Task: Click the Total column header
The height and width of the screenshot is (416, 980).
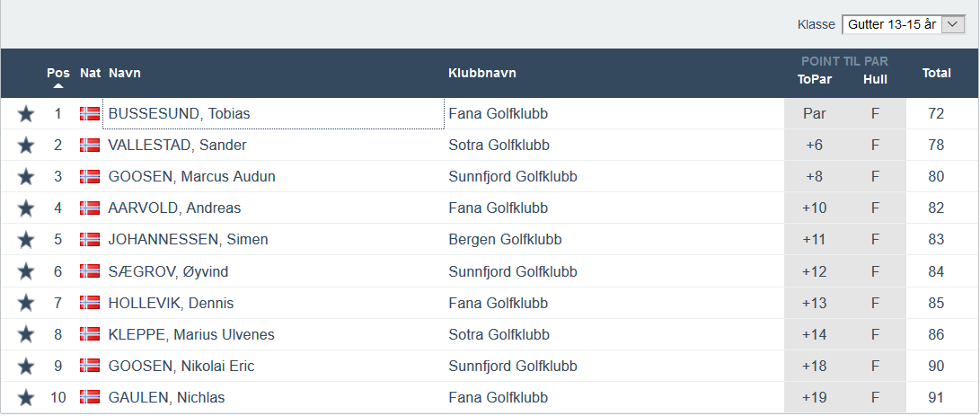Action: click(936, 73)
